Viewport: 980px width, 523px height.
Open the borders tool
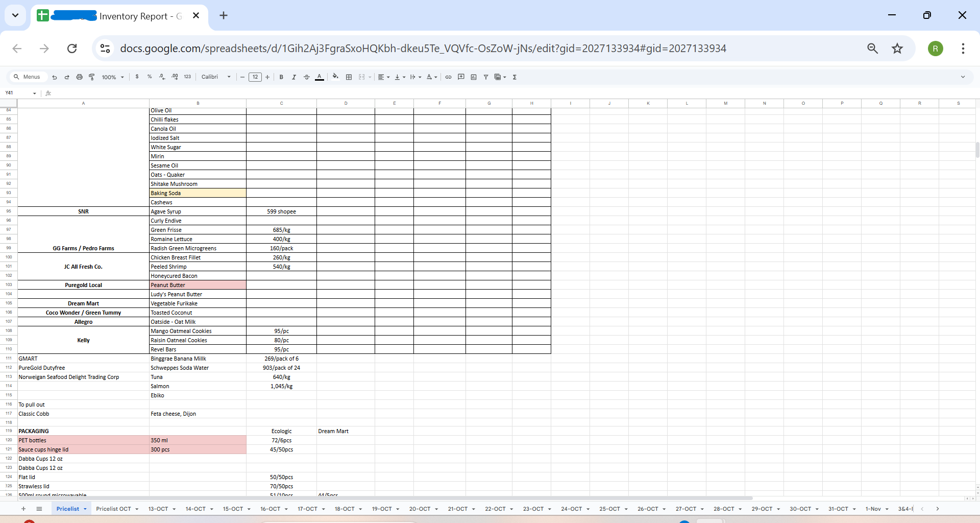(349, 77)
